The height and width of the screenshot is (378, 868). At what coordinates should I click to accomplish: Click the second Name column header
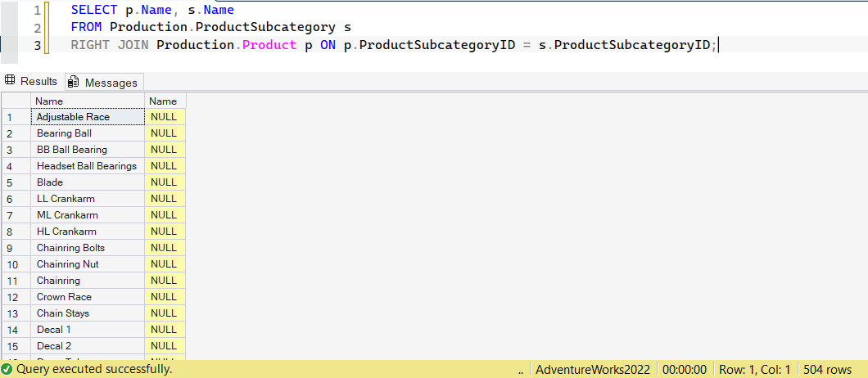pos(165,101)
